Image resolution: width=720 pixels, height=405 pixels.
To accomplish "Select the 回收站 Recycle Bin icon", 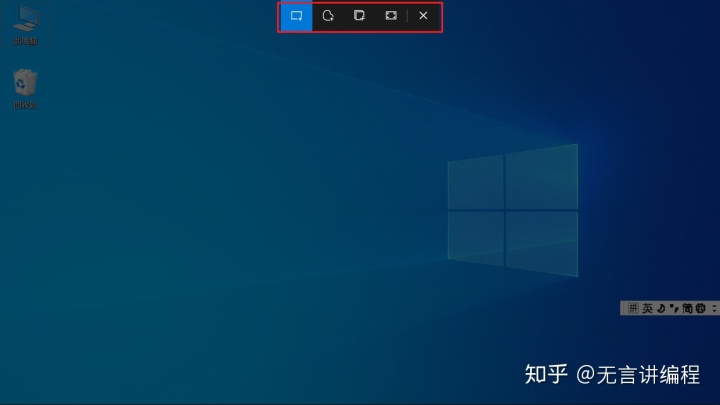I will pyautogui.click(x=25, y=89).
